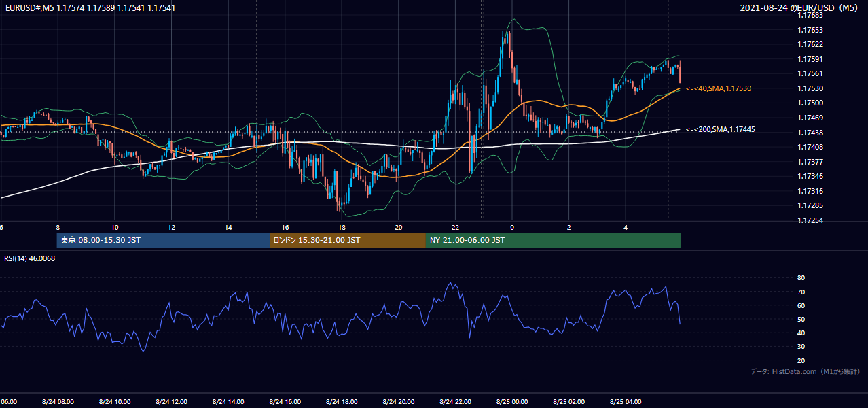Click RSI level 70 on the scale

pos(801,292)
